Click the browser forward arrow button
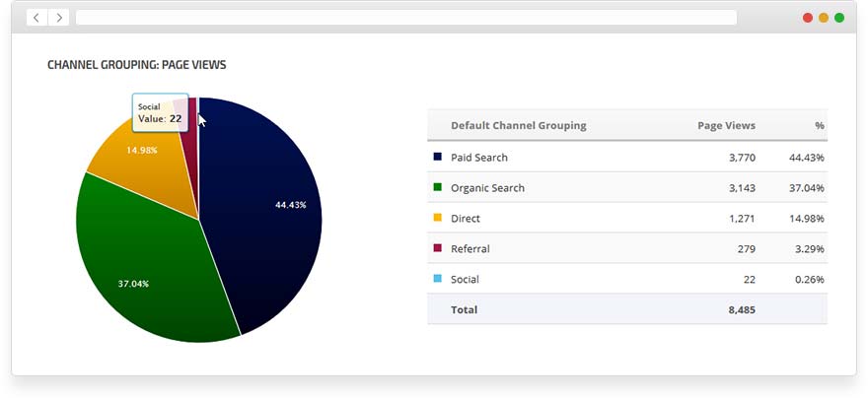 coord(58,18)
